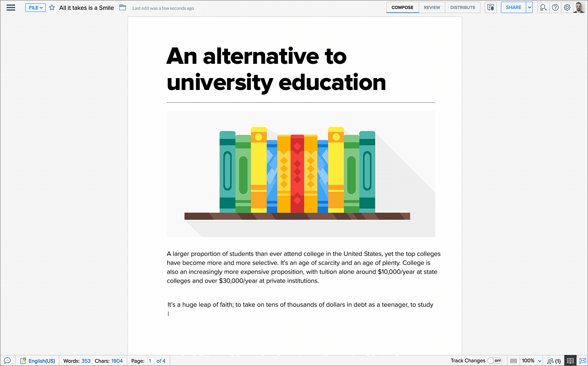Open the help question mark icon

click(555, 7)
